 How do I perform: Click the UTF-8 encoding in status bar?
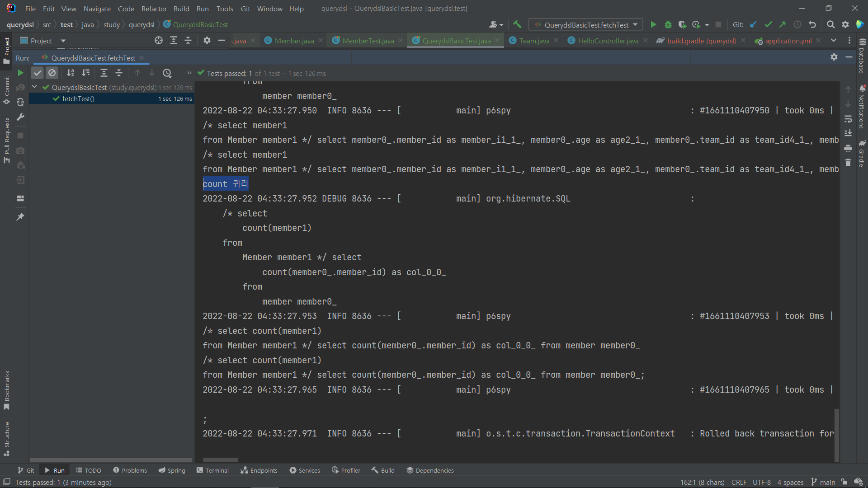[762, 482]
